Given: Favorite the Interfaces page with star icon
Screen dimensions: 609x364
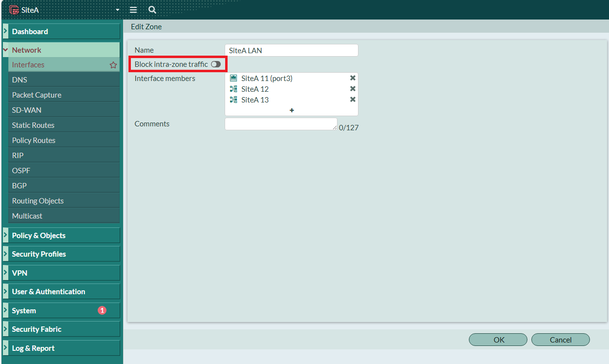Looking at the screenshot, I should (113, 65).
